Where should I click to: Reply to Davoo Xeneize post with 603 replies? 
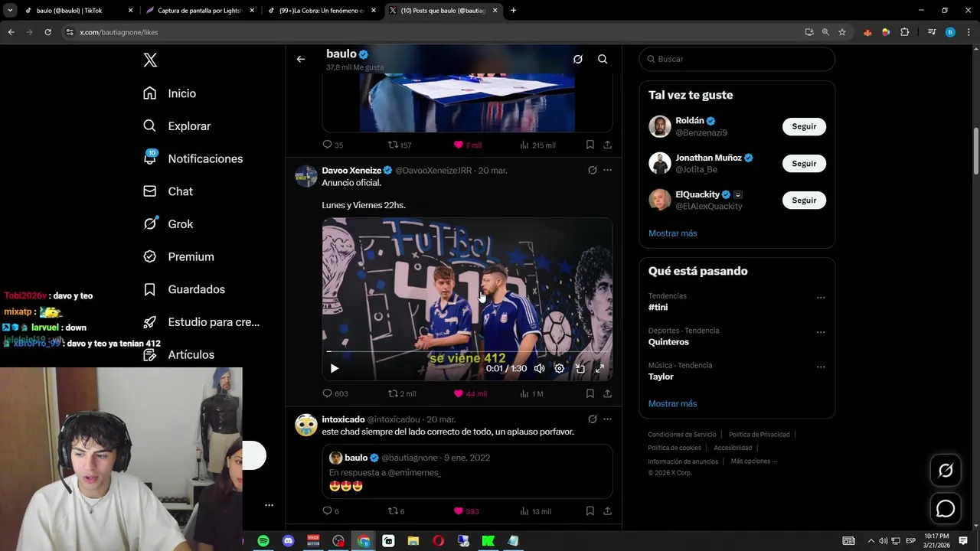click(335, 393)
